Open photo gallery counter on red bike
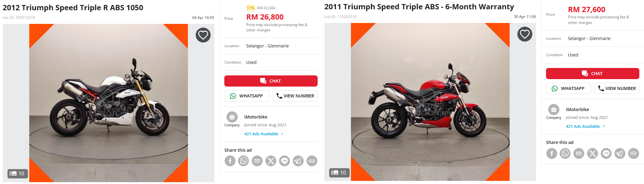Screen dimensions: 644x184 pos(339,173)
